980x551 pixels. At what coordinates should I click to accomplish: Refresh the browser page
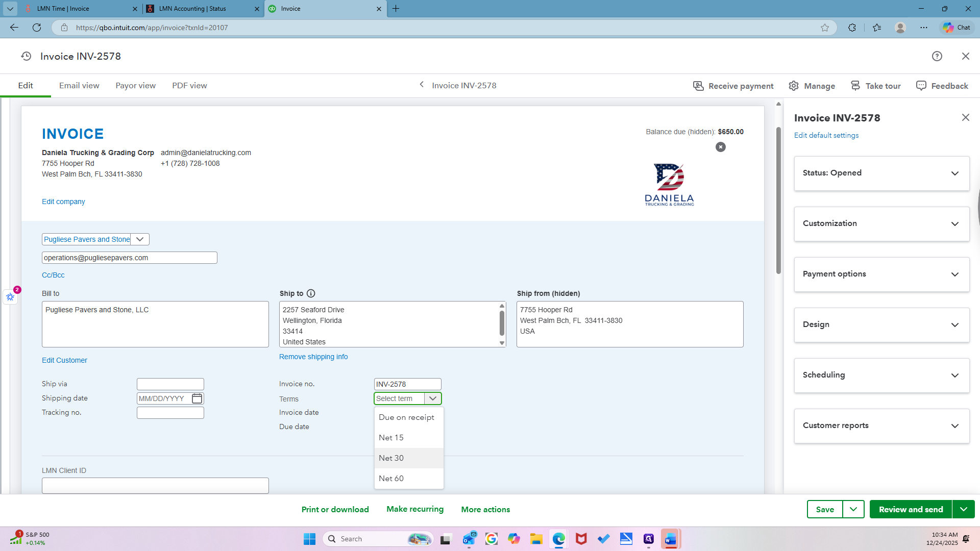coord(37,28)
